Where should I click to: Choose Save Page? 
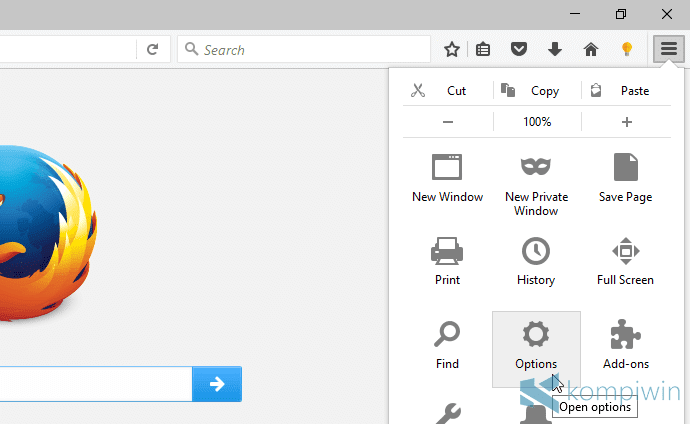tap(625, 178)
